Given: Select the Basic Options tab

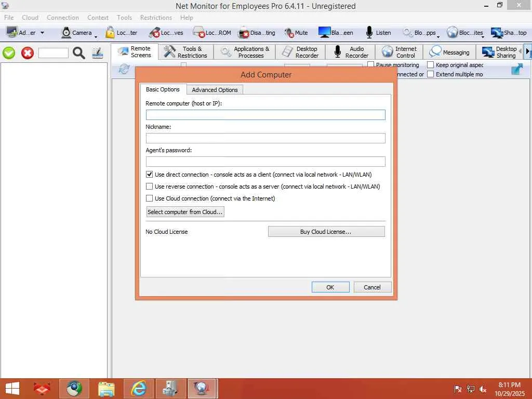Looking at the screenshot, I should pyautogui.click(x=163, y=89).
